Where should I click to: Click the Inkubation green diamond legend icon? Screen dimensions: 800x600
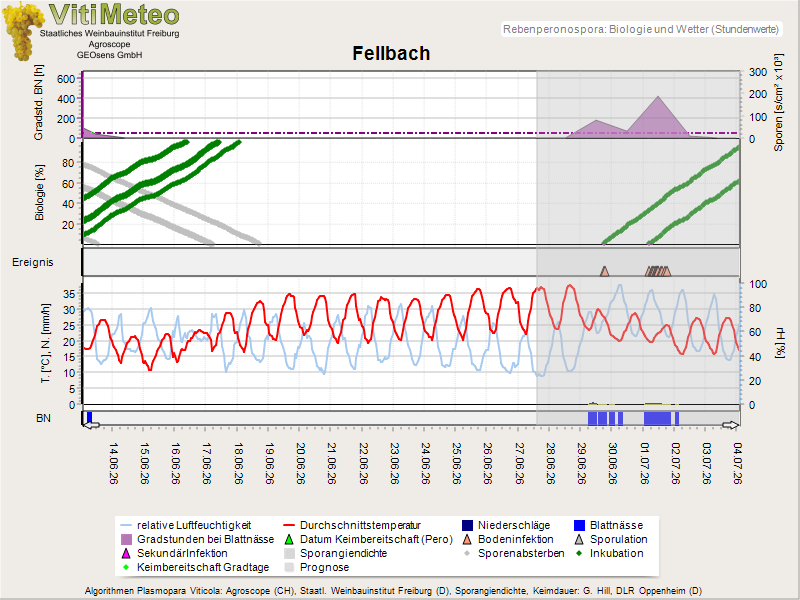coord(579,553)
